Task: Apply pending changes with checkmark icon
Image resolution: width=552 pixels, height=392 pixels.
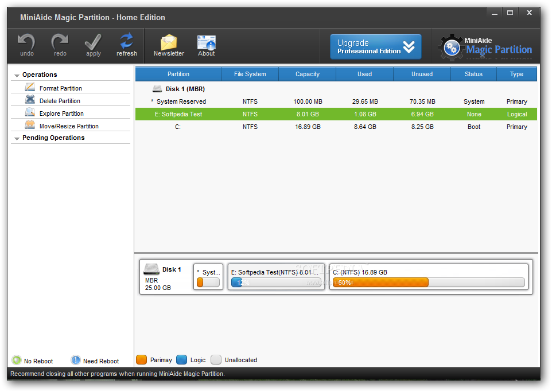Action: click(93, 42)
